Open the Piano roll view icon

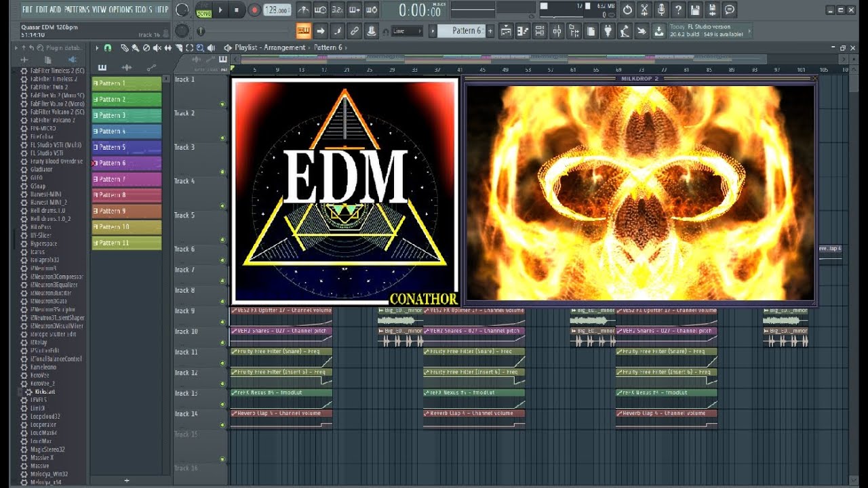click(523, 30)
